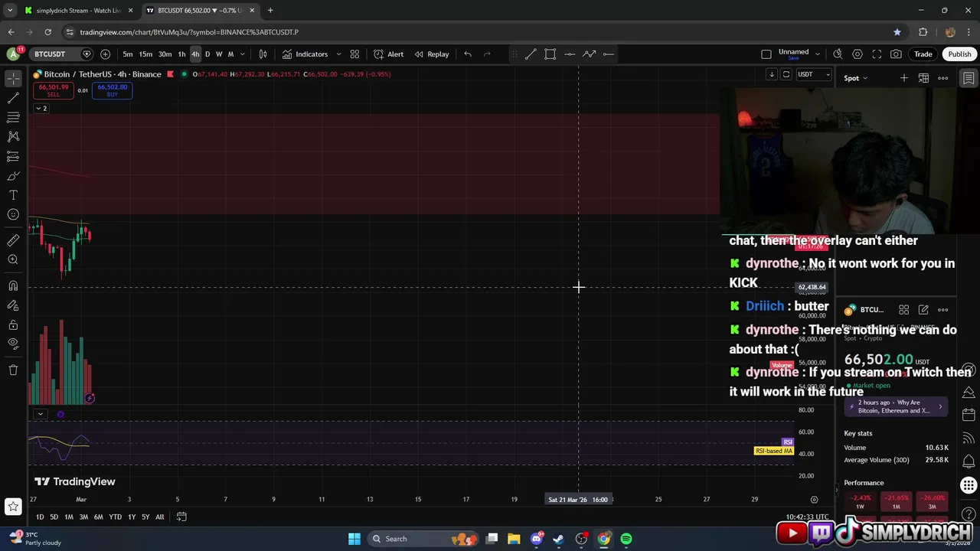Viewport: 980px width, 551px height.
Task: Open the Trade panel
Action: (923, 54)
